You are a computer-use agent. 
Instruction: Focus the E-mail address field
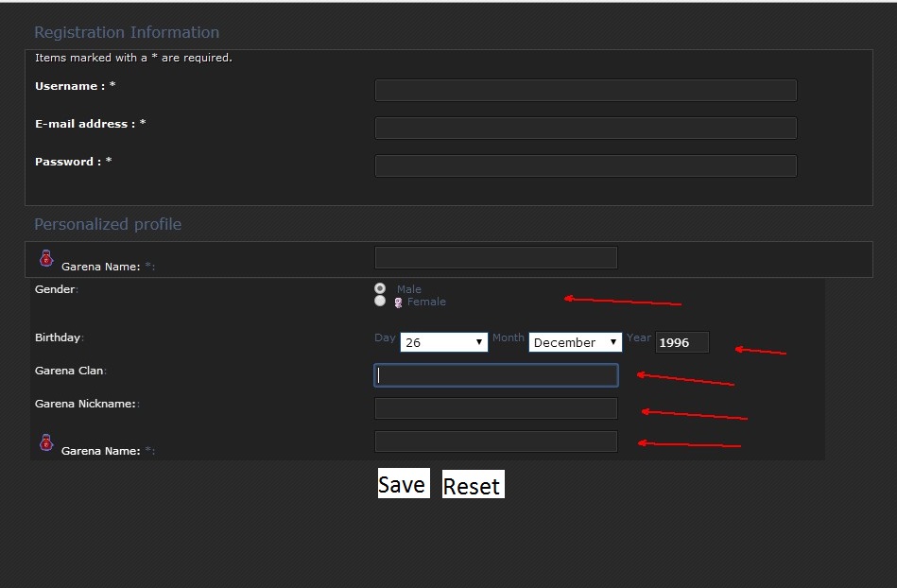[586, 129]
